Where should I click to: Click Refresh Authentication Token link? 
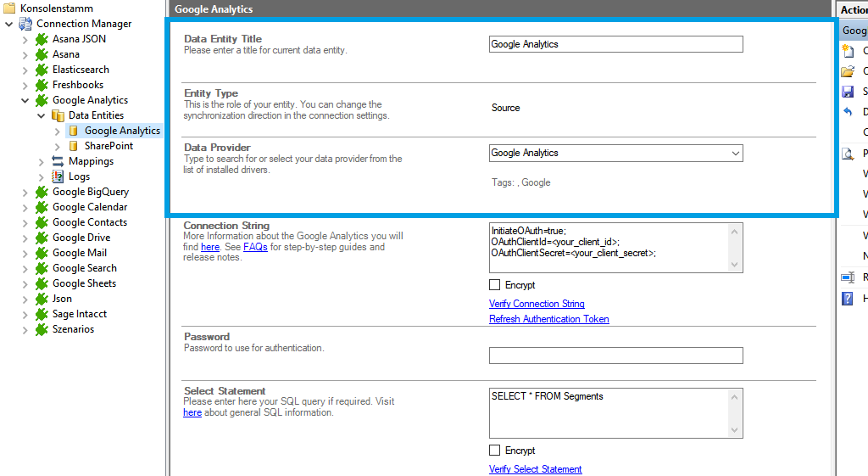point(548,319)
